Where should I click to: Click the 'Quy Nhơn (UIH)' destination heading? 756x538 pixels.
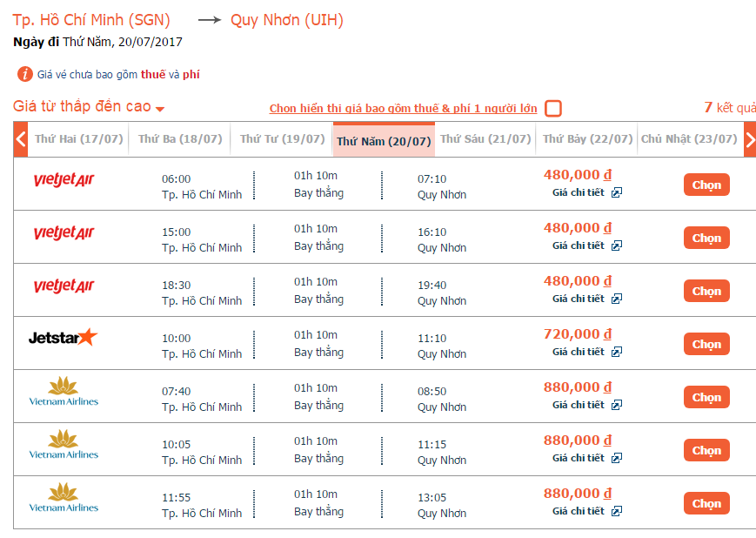(x=287, y=20)
